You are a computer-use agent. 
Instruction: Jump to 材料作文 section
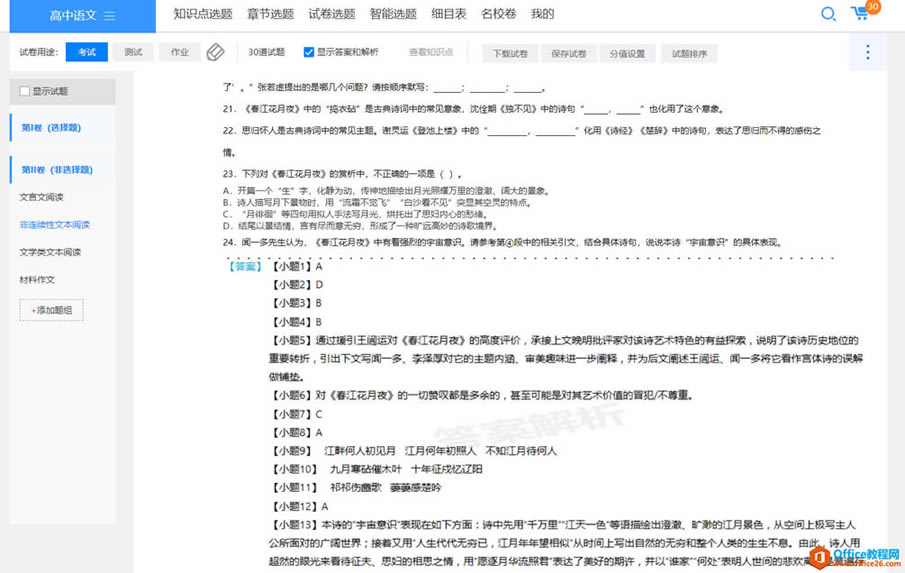(x=37, y=280)
